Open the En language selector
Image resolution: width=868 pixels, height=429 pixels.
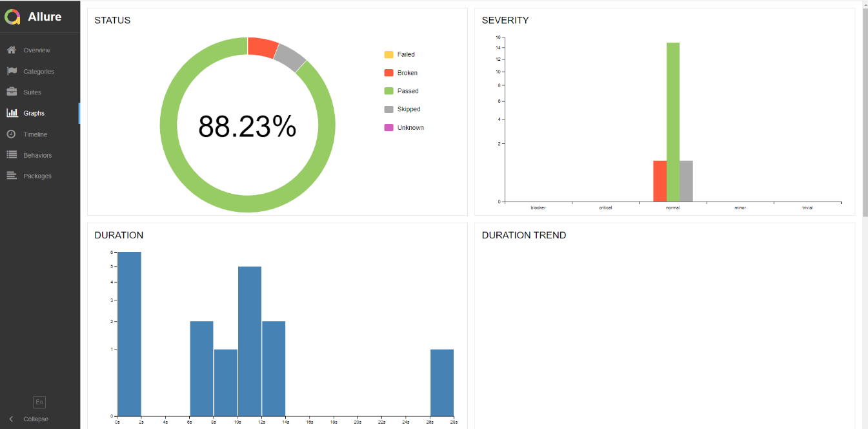[39, 402]
